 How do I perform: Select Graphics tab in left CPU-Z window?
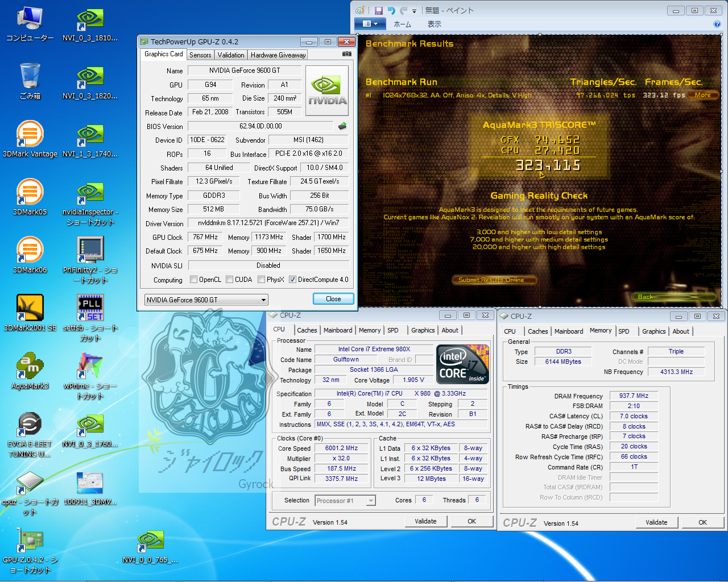(423, 330)
